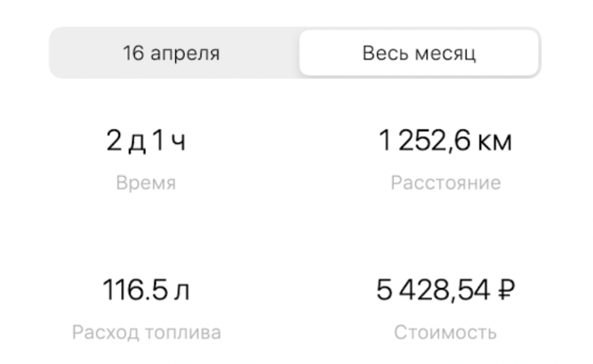Click the Расход топлива label

(146, 332)
